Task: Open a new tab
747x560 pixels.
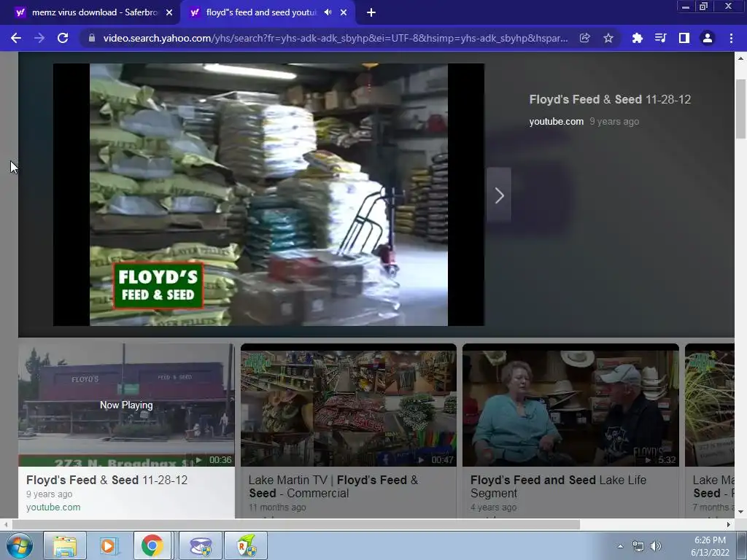Action: [x=371, y=13]
